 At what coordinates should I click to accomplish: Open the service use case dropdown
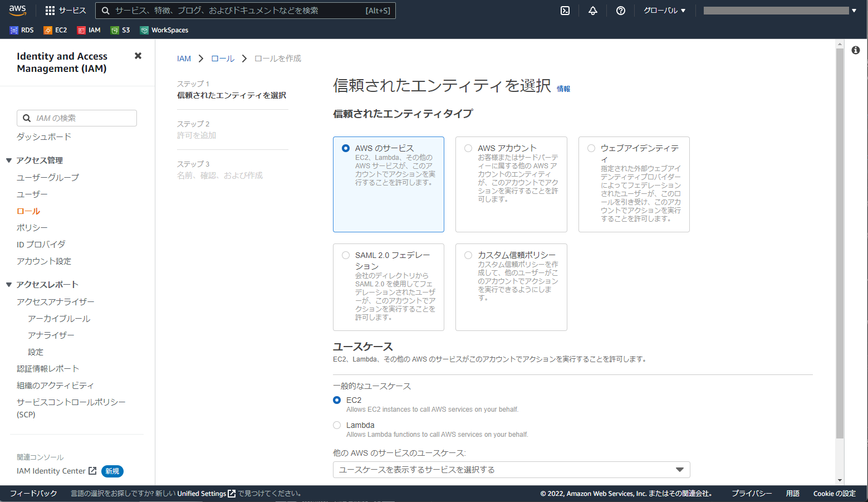(x=512, y=470)
